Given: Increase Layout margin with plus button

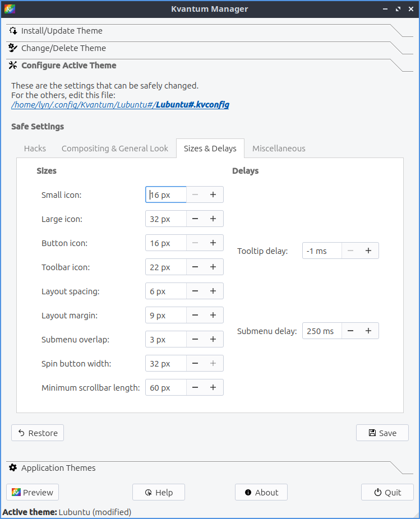Looking at the screenshot, I should 213,315.
